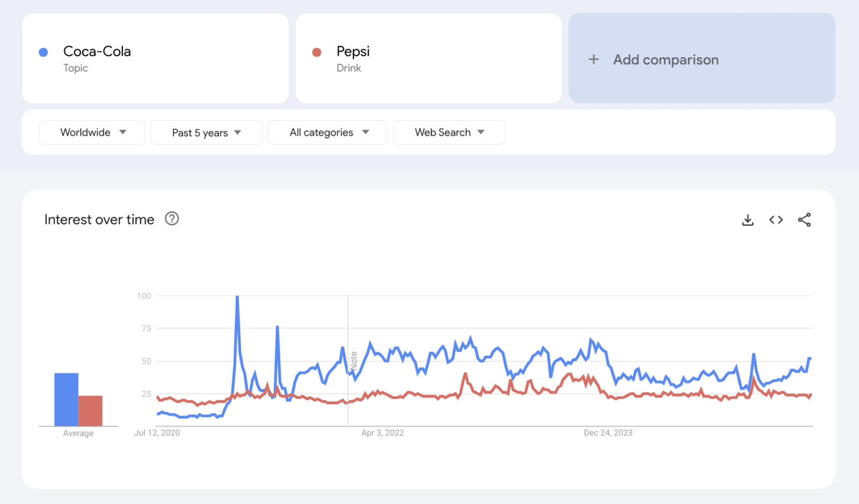Click the blue Coca-Cola color dot
Viewport: 859px width, 504px height.
click(43, 52)
